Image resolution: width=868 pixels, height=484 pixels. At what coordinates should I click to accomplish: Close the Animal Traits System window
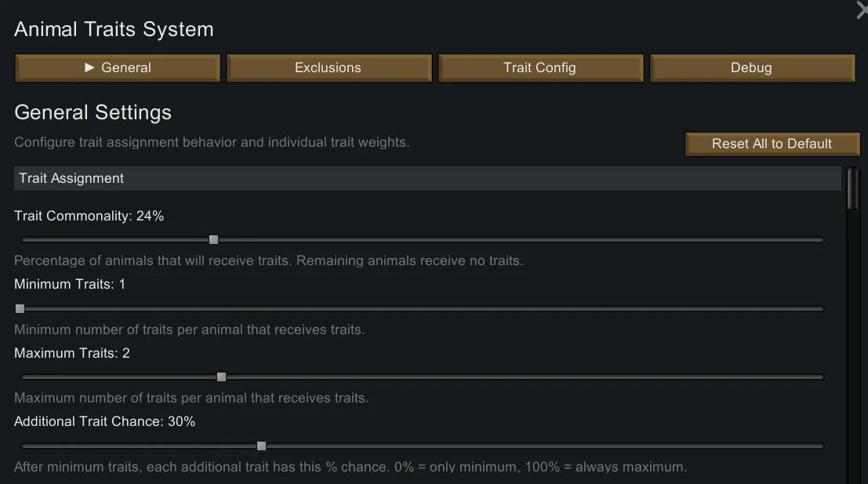pos(862,9)
